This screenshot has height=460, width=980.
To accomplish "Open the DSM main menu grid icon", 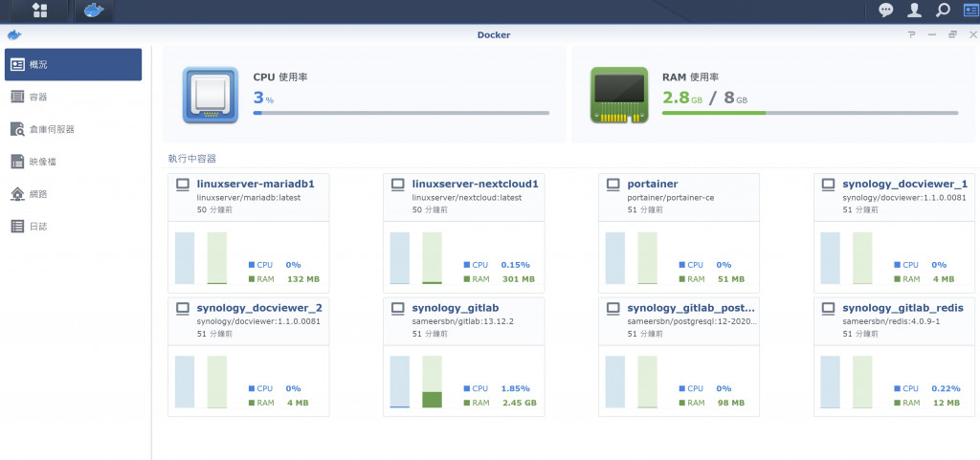I will coord(40,10).
